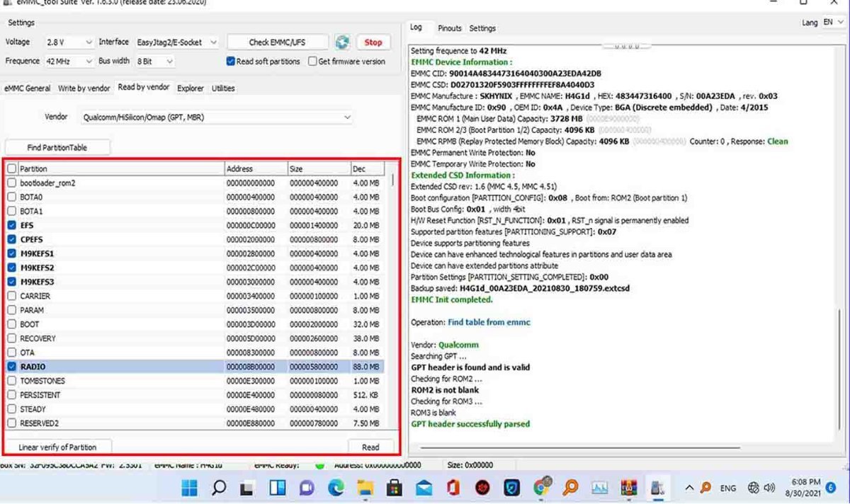Select the eMMC tool taskbar icon
This screenshot has height=504, width=850.
pyautogui.click(x=659, y=488)
